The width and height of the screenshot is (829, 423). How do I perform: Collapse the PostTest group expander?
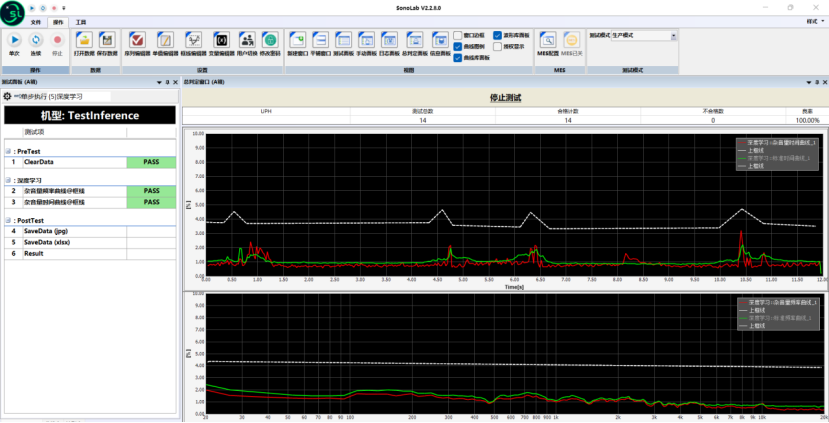[x=6, y=220]
